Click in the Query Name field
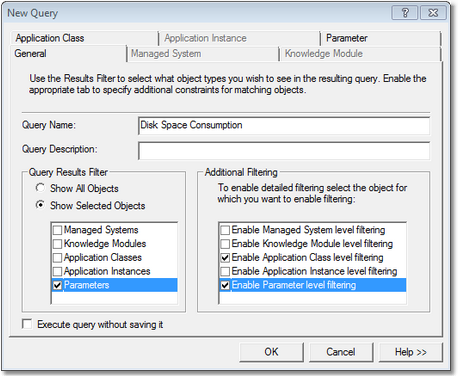This screenshot has height=378, width=458. 284,126
